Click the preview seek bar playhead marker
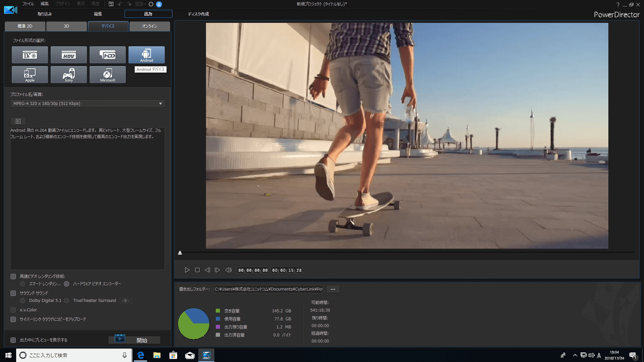Viewport: 644px width, 362px height. [180, 252]
